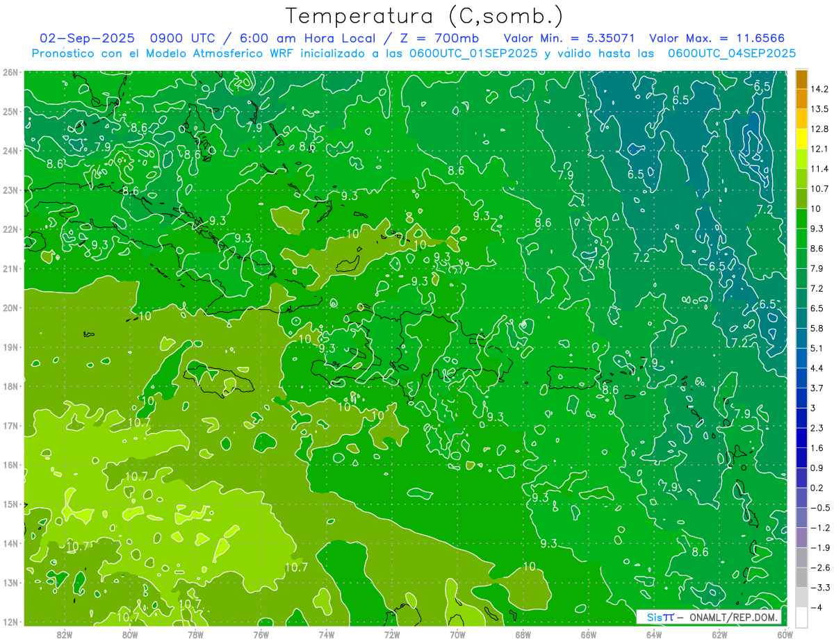Viewport: 834px width, 644px height.
Task: Click the 0.2 value on the color scale
Action: 817,488
